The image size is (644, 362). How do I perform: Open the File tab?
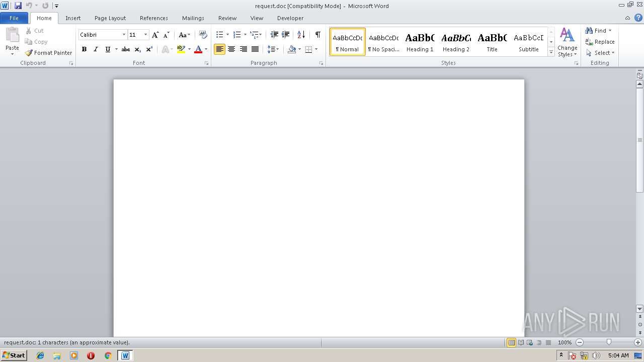14,18
